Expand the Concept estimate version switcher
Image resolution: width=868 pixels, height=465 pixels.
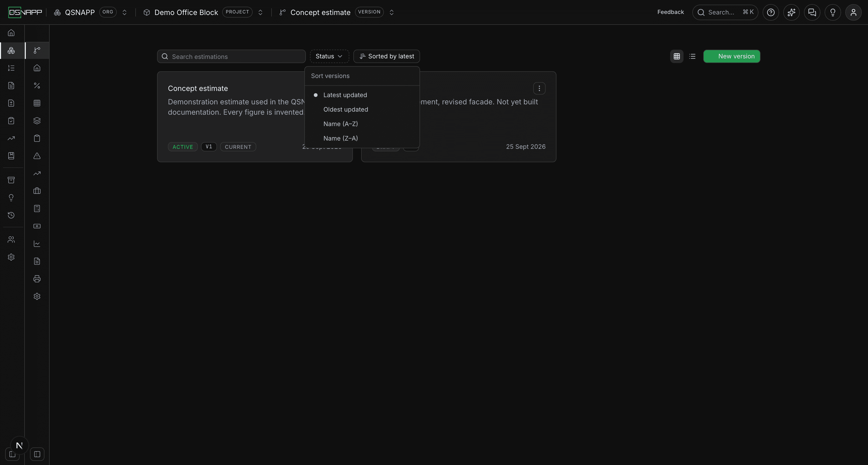pos(392,12)
